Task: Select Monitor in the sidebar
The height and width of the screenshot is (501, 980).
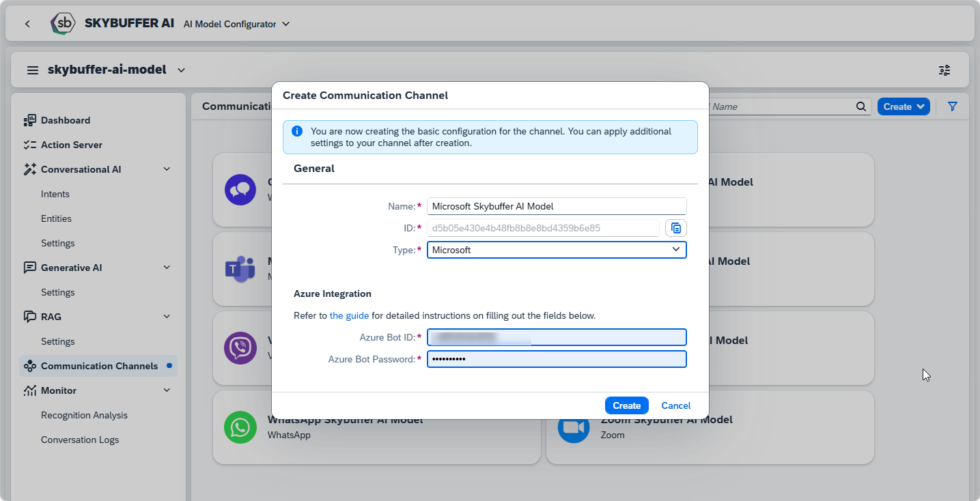Action: pyautogui.click(x=59, y=390)
